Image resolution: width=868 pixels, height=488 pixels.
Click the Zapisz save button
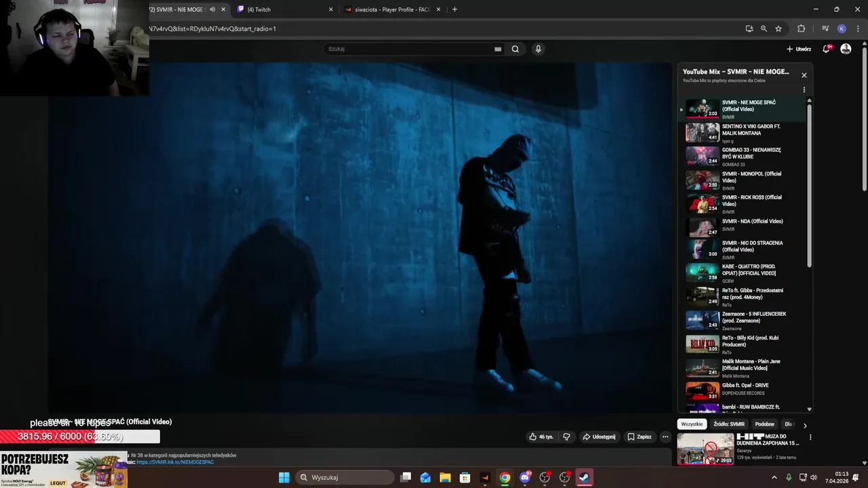(x=639, y=436)
